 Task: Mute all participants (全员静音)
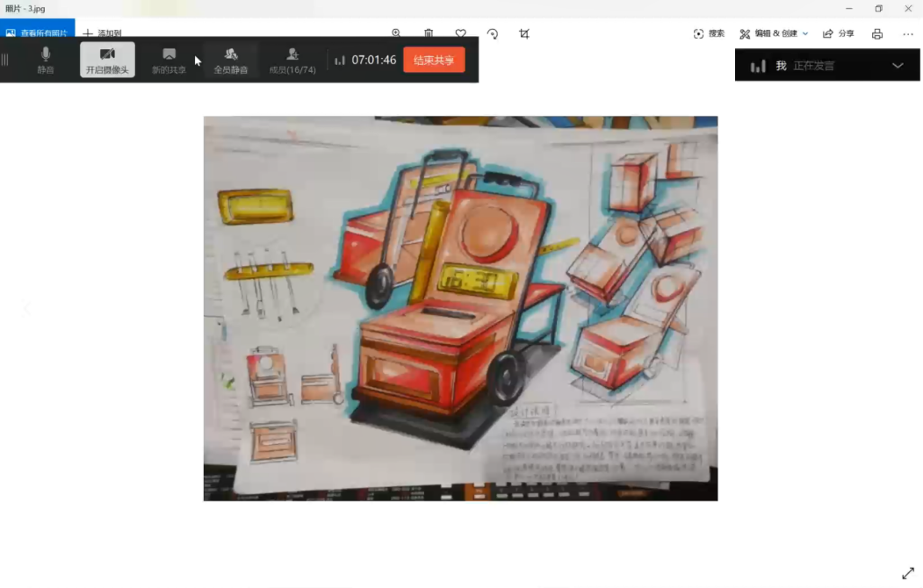coord(231,60)
